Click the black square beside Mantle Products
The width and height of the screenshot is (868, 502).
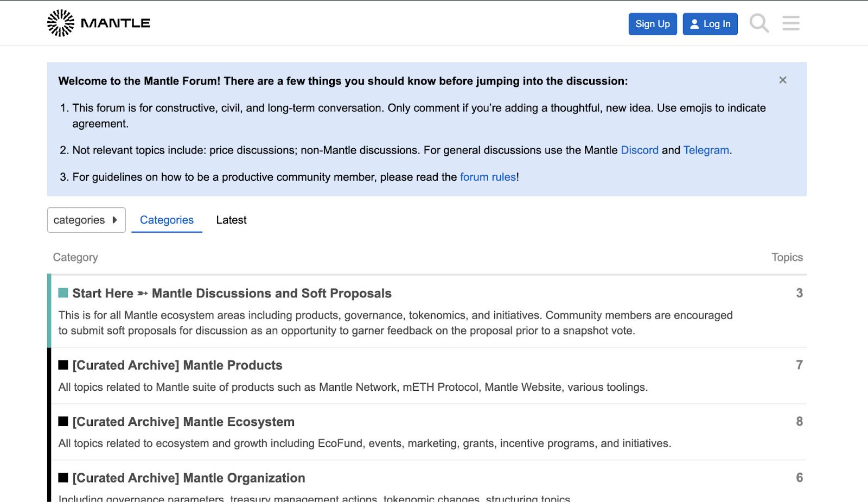tap(63, 365)
